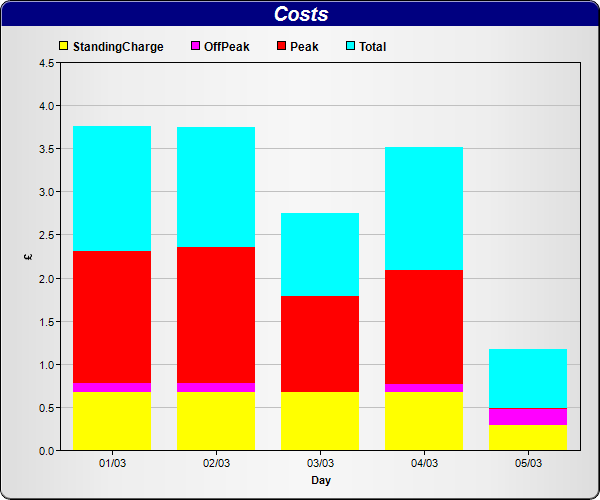Click the 03/03 x-axis label

pos(320,464)
